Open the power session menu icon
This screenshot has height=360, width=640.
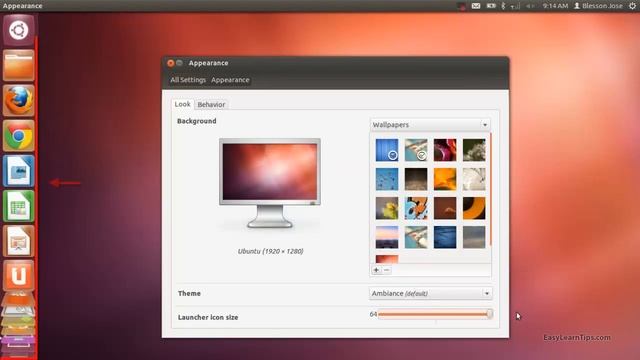[x=632, y=6]
